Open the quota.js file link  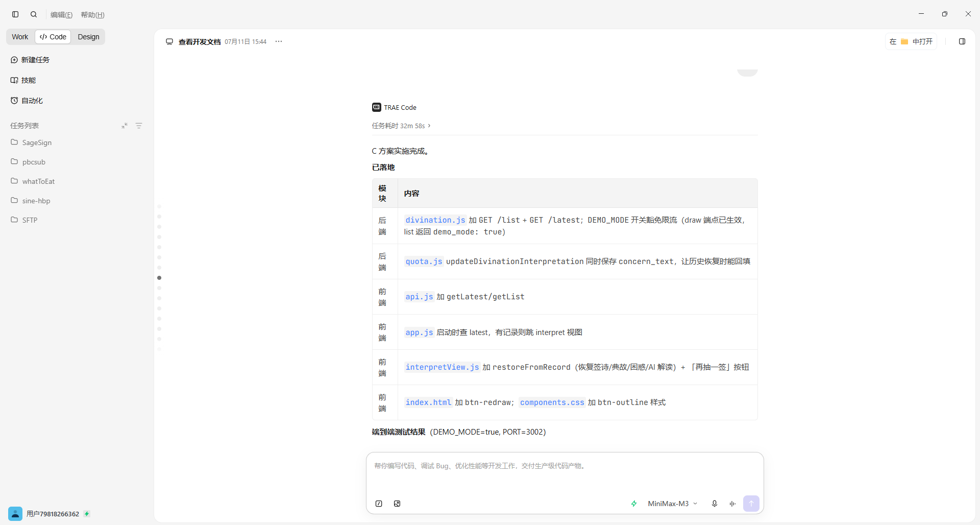424,261
